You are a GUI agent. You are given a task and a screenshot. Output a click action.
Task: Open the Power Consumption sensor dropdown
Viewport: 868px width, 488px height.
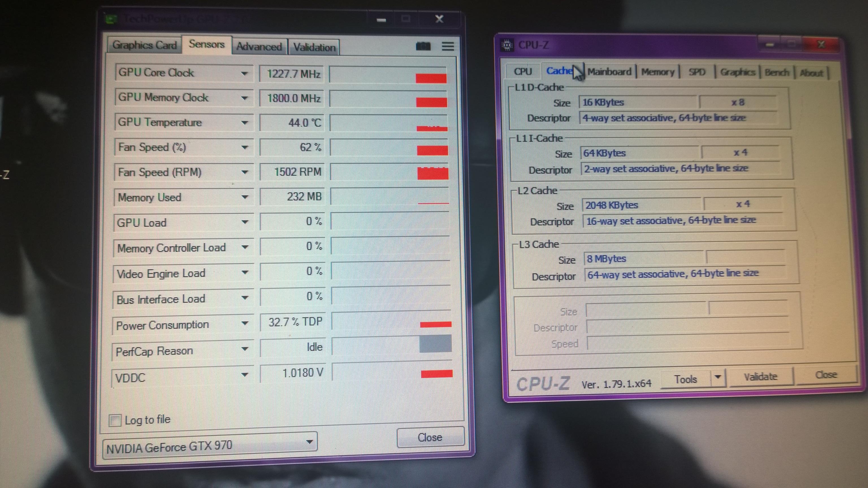[245, 324]
